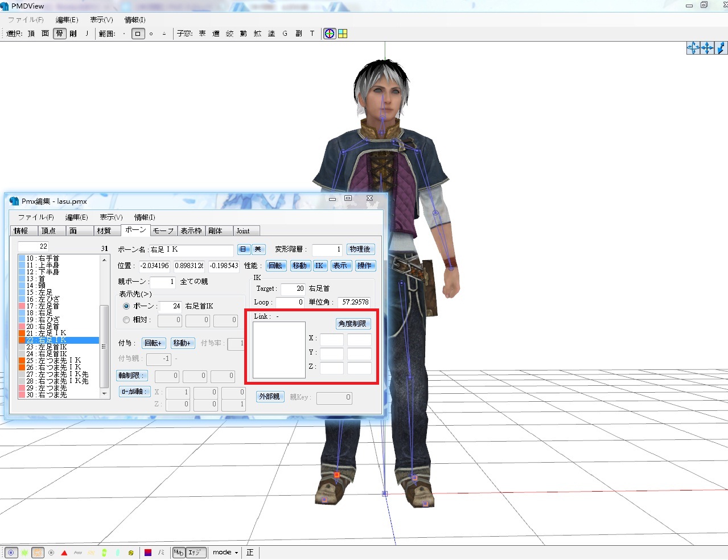Switch to the 材質 tab
728x560 pixels.
[x=104, y=230]
